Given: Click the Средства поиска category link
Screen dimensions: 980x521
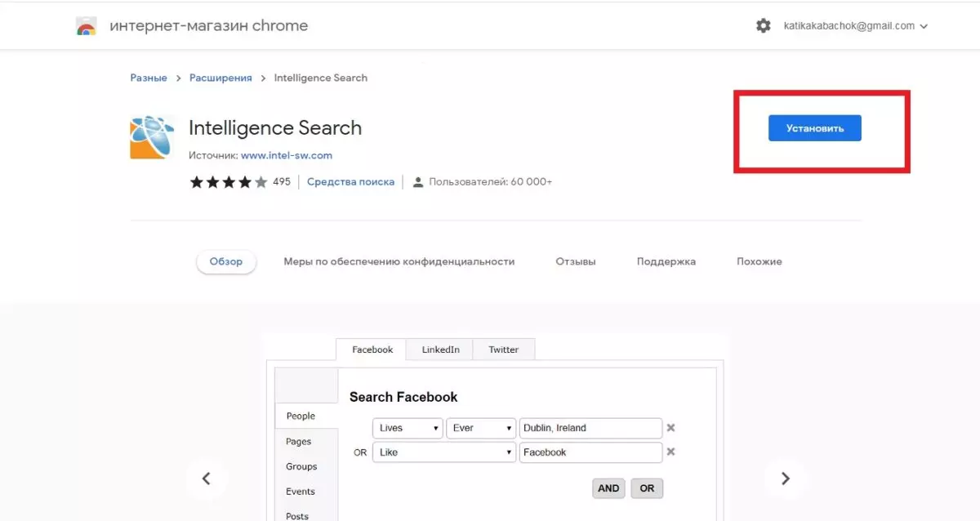Looking at the screenshot, I should [x=351, y=182].
